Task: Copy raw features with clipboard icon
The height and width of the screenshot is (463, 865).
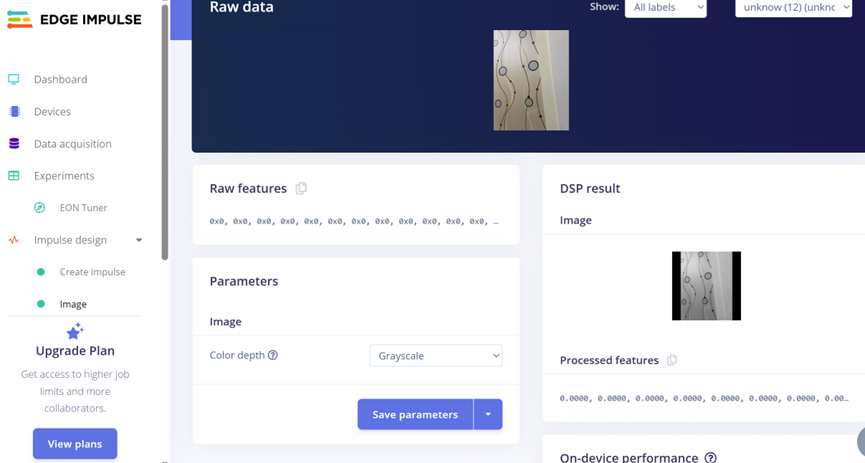Action: pos(301,188)
